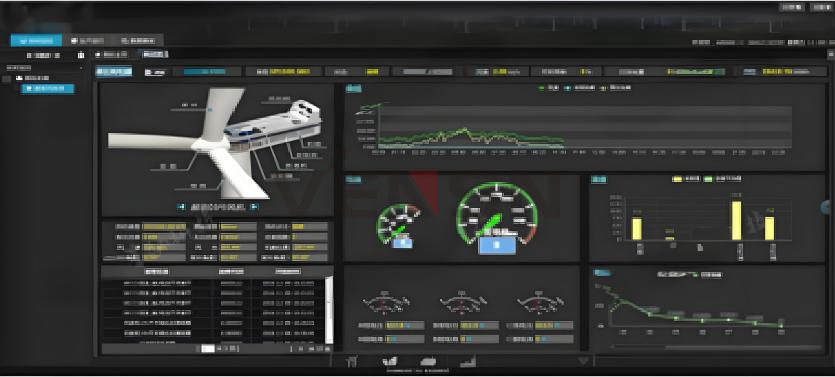Click the cloud-shaped icon in bottom bar

428,362
